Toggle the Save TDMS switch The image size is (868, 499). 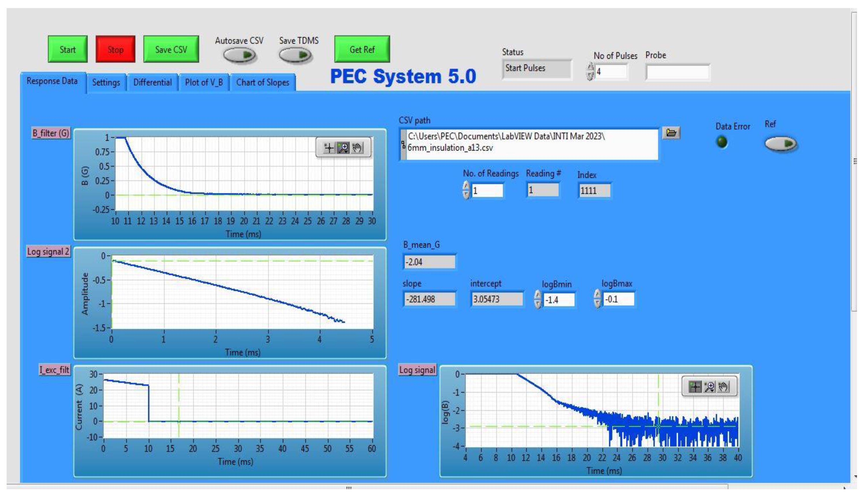(295, 55)
